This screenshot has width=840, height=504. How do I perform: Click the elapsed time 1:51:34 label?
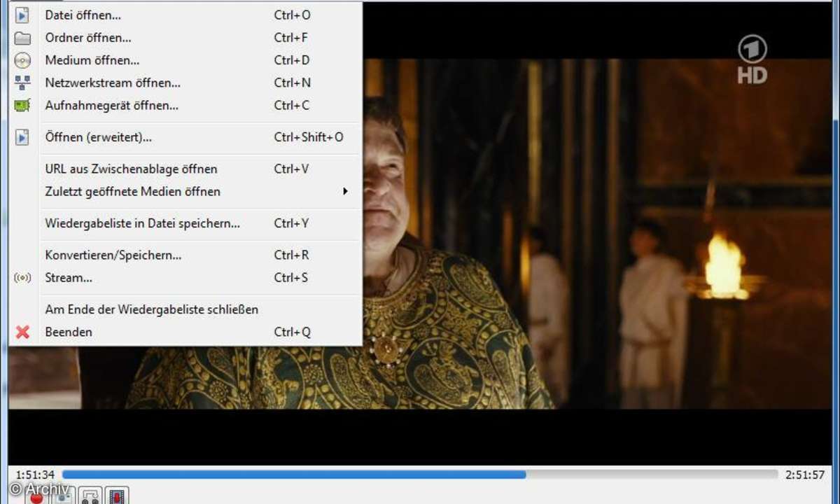tap(35, 475)
